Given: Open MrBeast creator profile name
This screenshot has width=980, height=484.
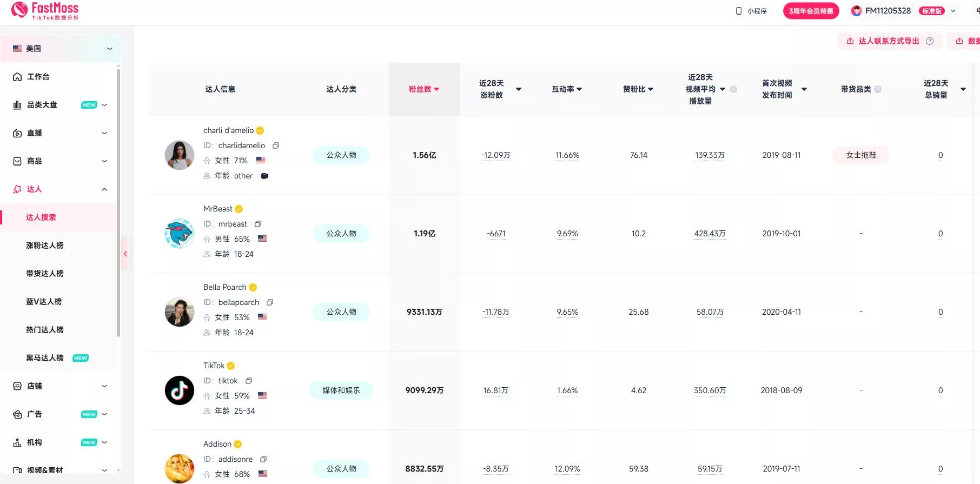Looking at the screenshot, I should [x=218, y=209].
